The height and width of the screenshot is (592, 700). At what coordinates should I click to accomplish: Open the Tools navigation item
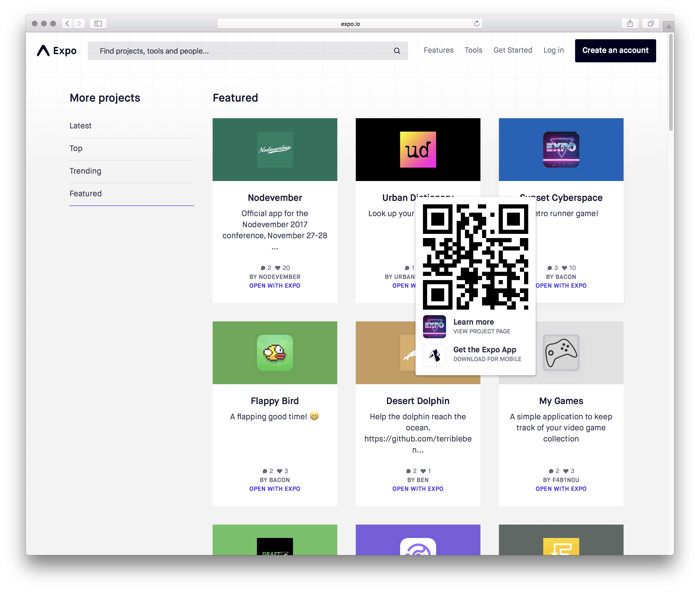click(473, 50)
